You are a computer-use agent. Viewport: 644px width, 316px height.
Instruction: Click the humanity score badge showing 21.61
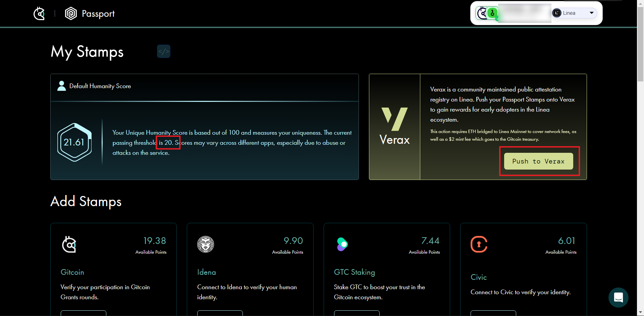(74, 142)
